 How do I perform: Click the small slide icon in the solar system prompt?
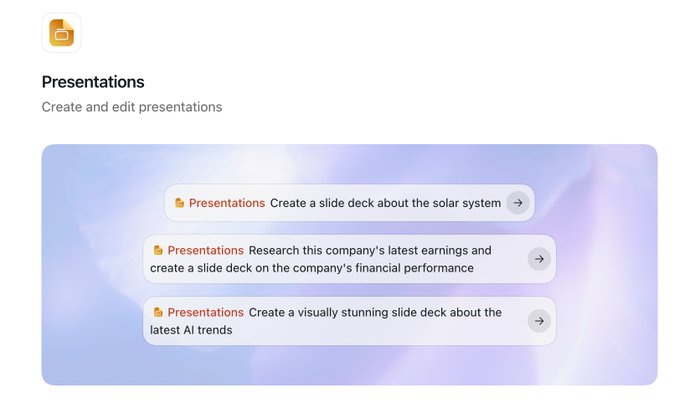click(x=179, y=203)
